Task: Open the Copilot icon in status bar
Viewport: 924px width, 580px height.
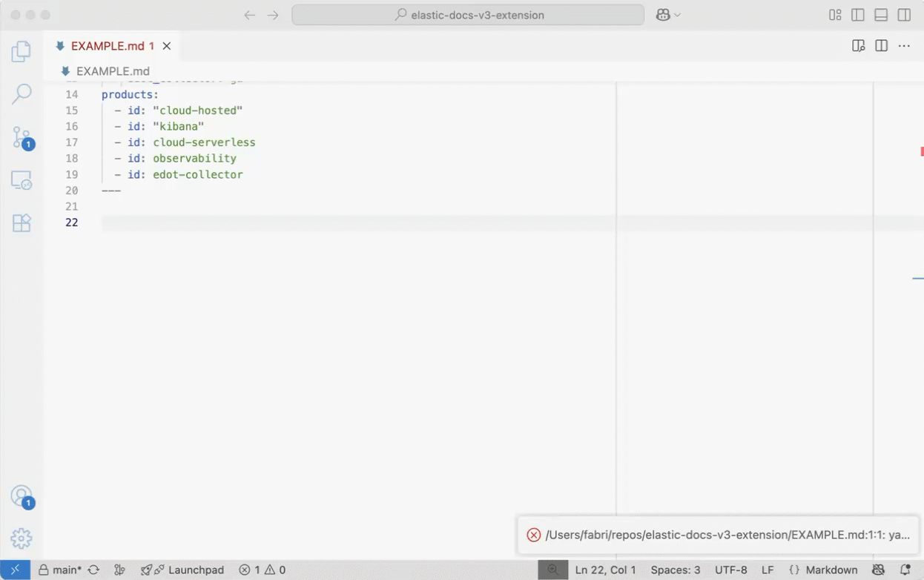Action: click(878, 570)
